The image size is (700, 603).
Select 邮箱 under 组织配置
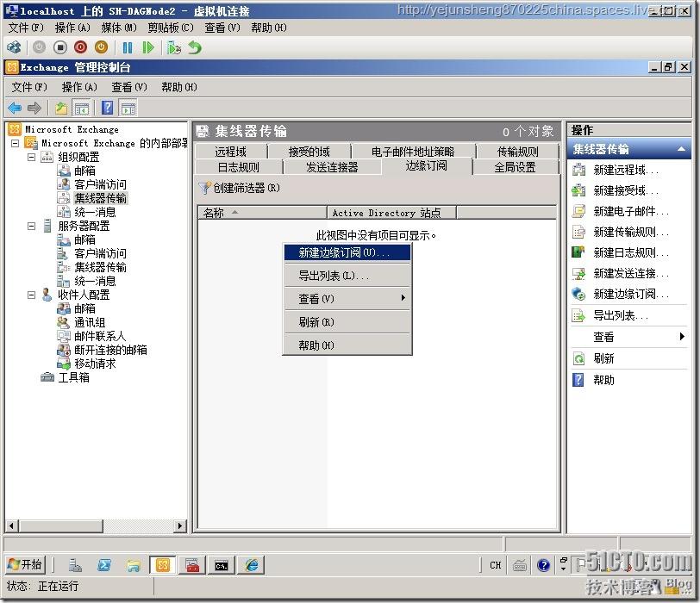84,171
